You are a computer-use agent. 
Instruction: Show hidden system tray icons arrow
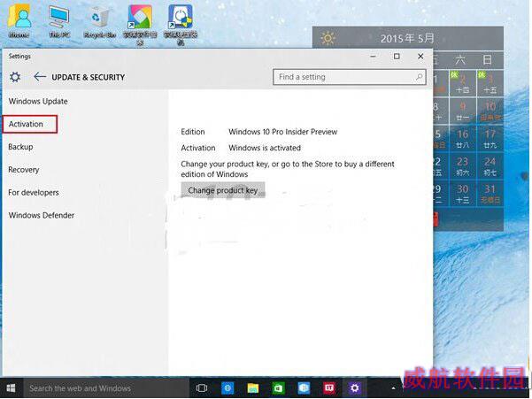(x=393, y=387)
